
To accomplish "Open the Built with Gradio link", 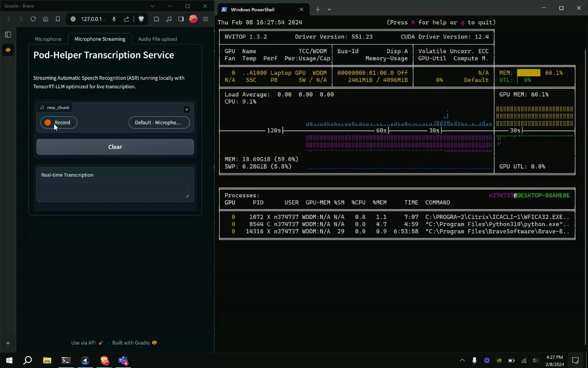I will (135, 343).
